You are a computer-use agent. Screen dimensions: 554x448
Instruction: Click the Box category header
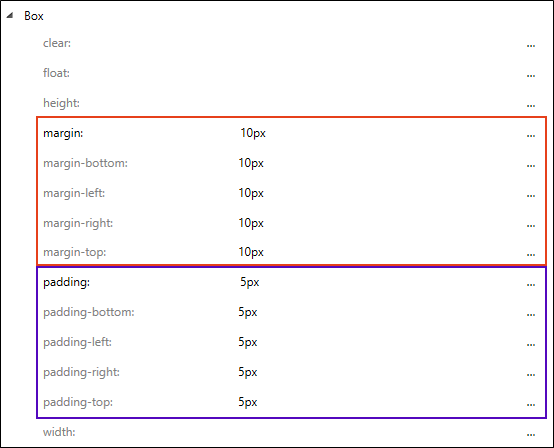(34, 16)
